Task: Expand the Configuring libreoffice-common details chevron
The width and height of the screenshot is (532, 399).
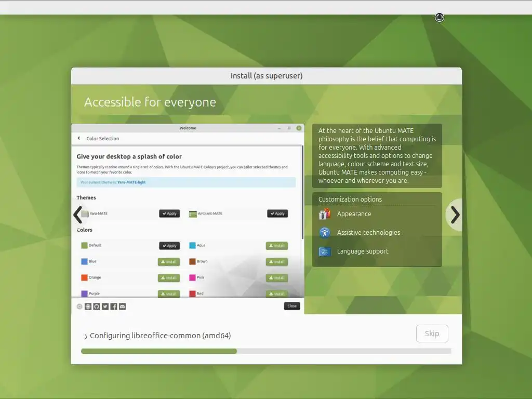Action: pos(86,336)
